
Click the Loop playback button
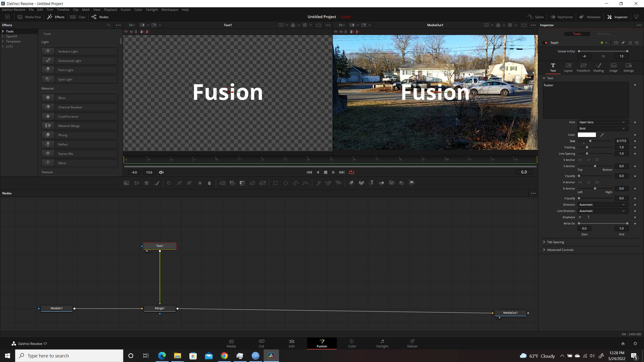[x=352, y=172]
